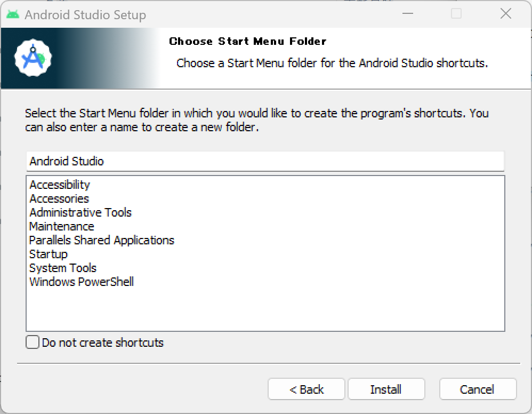The height and width of the screenshot is (414, 532).
Task: Click the green Android title bar icon
Action: coord(13,14)
